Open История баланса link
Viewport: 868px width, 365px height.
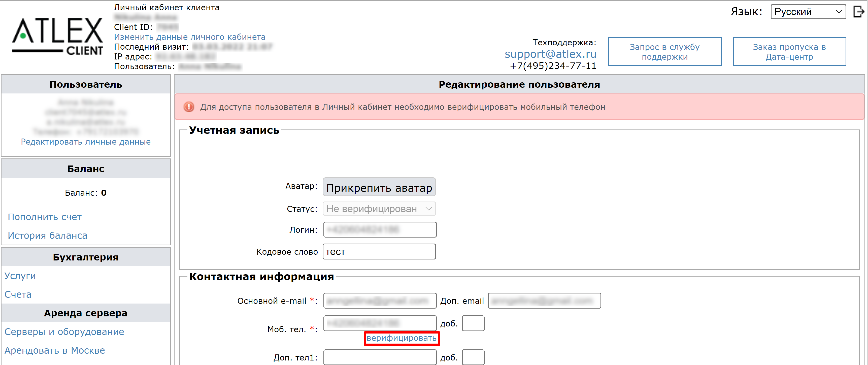click(x=47, y=235)
